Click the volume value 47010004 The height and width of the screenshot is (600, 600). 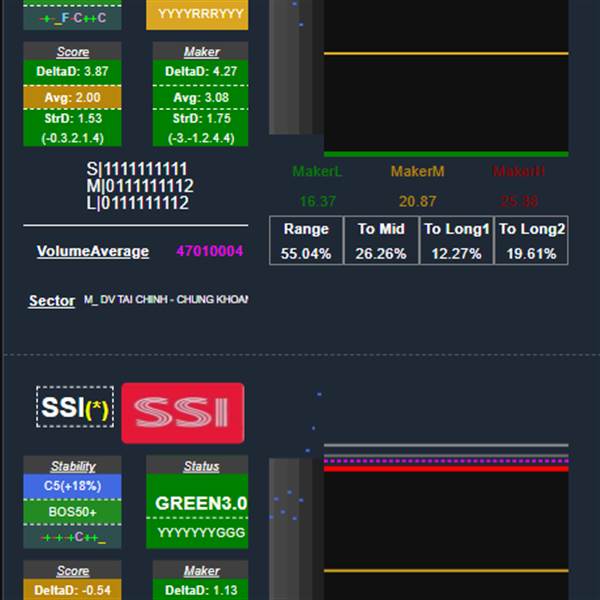210,251
